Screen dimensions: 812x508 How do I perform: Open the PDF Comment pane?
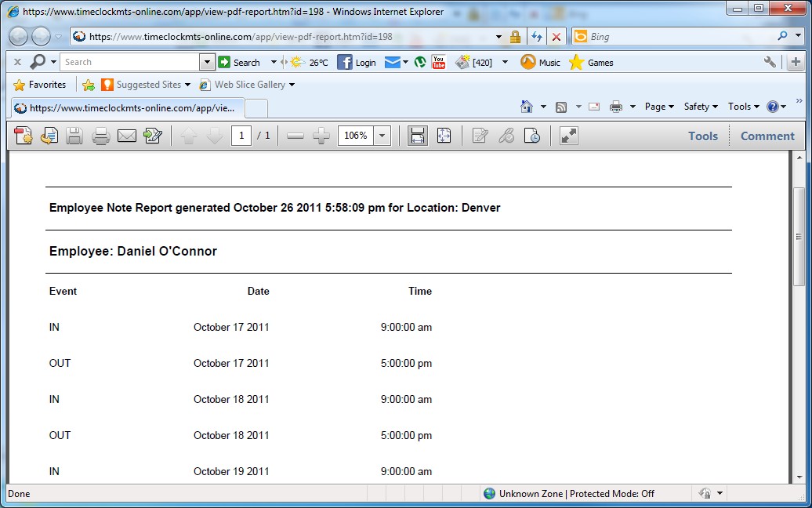pyautogui.click(x=767, y=136)
